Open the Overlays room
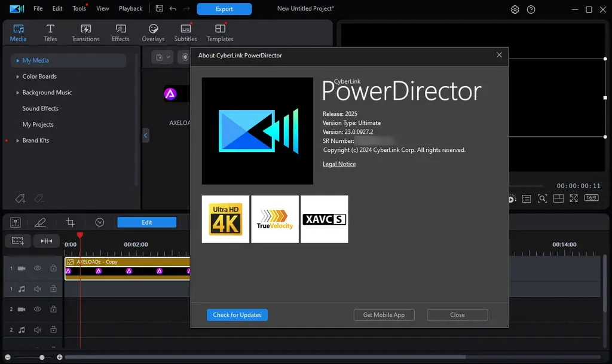 pyautogui.click(x=153, y=33)
